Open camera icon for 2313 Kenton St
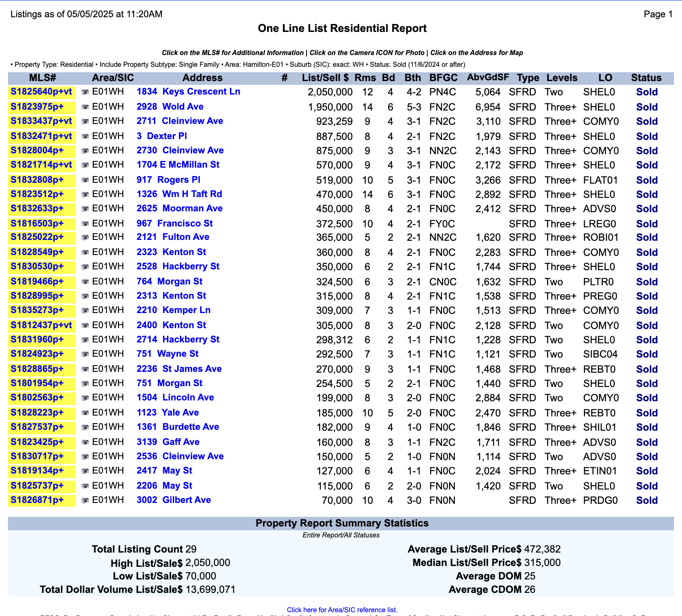 tap(85, 296)
